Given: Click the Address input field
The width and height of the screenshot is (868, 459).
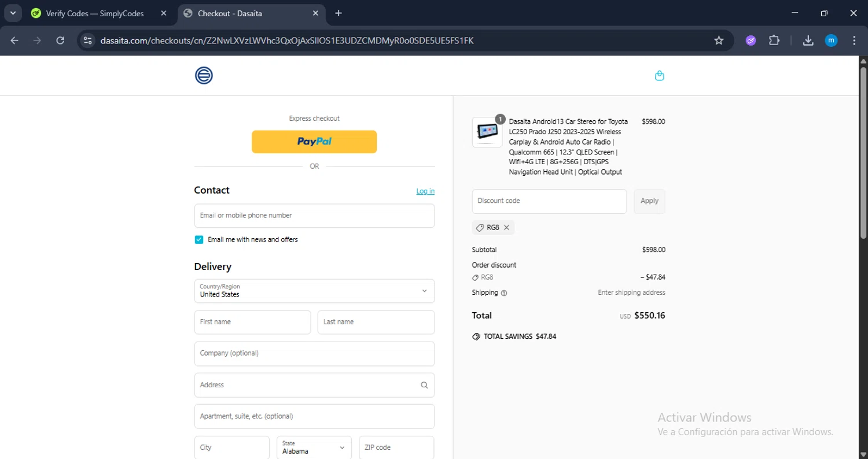Looking at the screenshot, I should [x=314, y=385].
